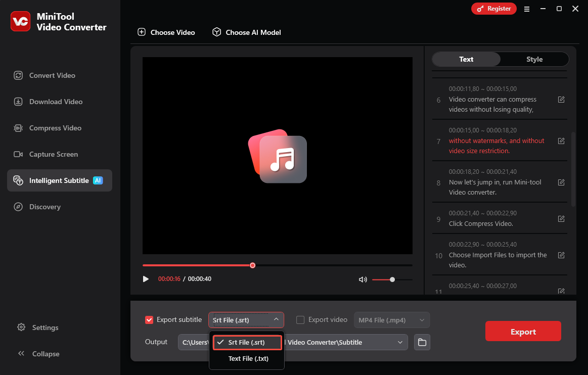Screen dimensions: 588x375
Task: Expand the output path dropdown
Action: pos(400,342)
